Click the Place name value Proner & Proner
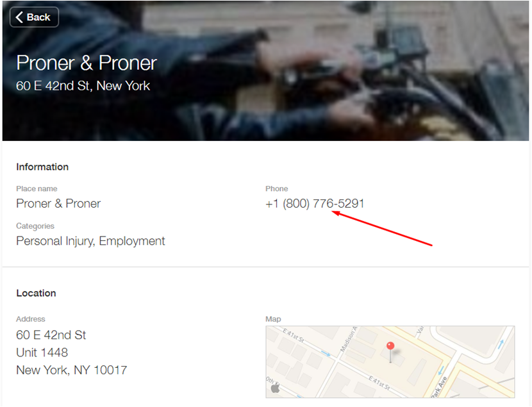This screenshot has width=532, height=407. point(58,204)
